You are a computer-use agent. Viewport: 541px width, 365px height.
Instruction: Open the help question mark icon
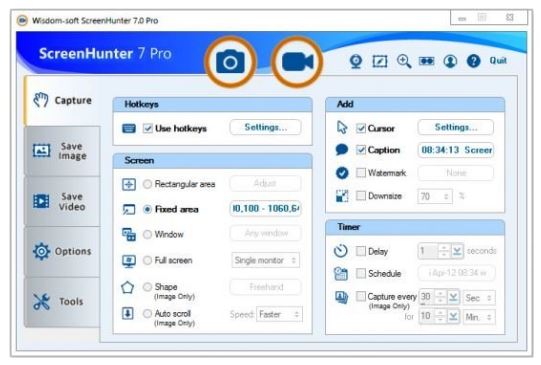pos(473,61)
